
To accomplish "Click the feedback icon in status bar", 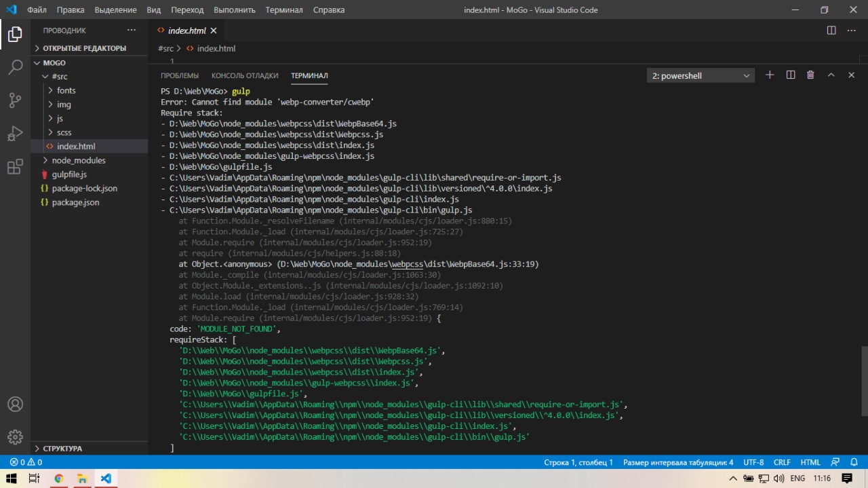I will (835, 462).
